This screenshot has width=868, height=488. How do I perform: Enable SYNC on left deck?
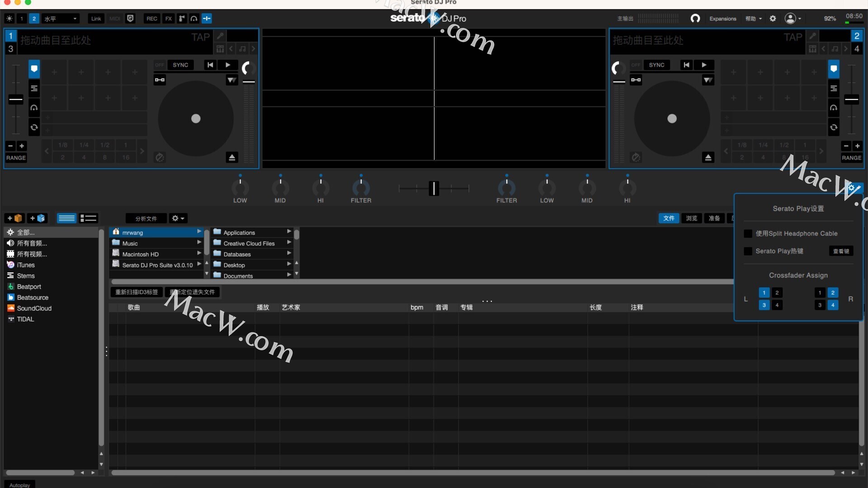[x=180, y=65]
